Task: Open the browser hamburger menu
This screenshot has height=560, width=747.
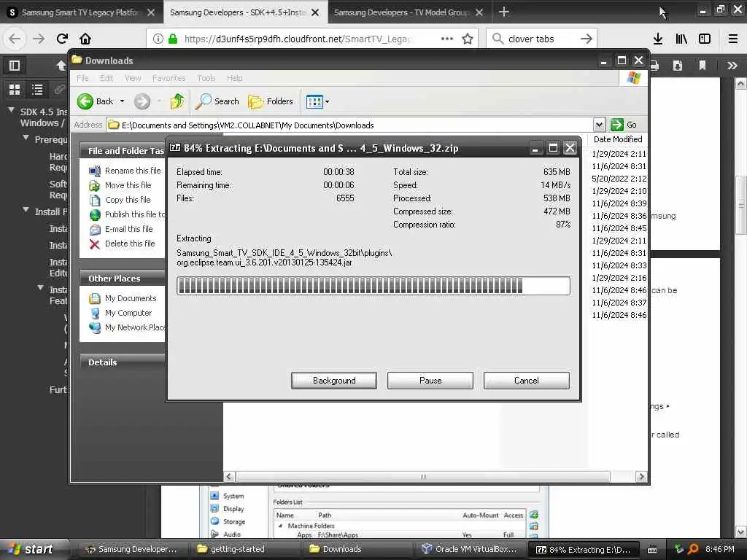Action: 732,39
